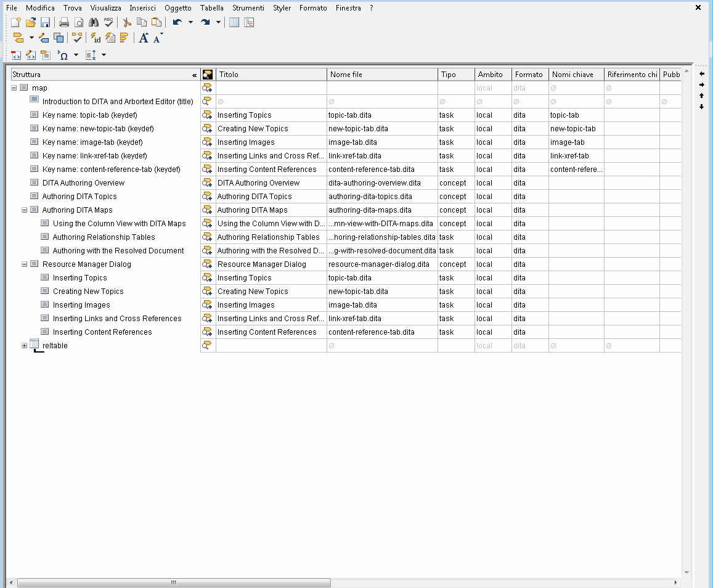
Task: Click resource icon in Inserting Images keydef row
Action: click(x=207, y=142)
